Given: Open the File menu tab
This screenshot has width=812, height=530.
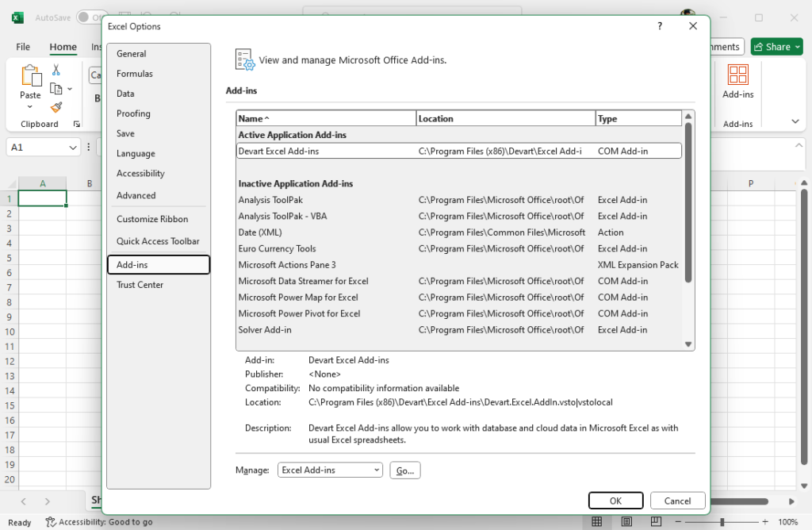Looking at the screenshot, I should (x=23, y=47).
